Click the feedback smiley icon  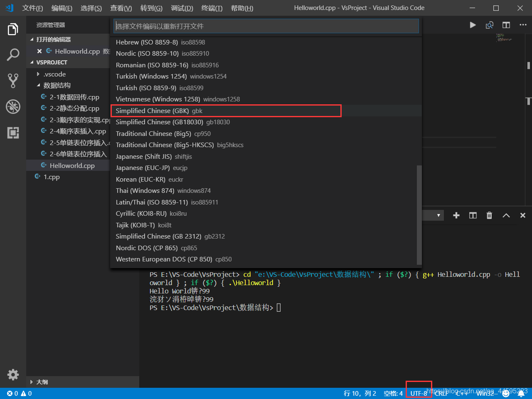[x=506, y=393]
